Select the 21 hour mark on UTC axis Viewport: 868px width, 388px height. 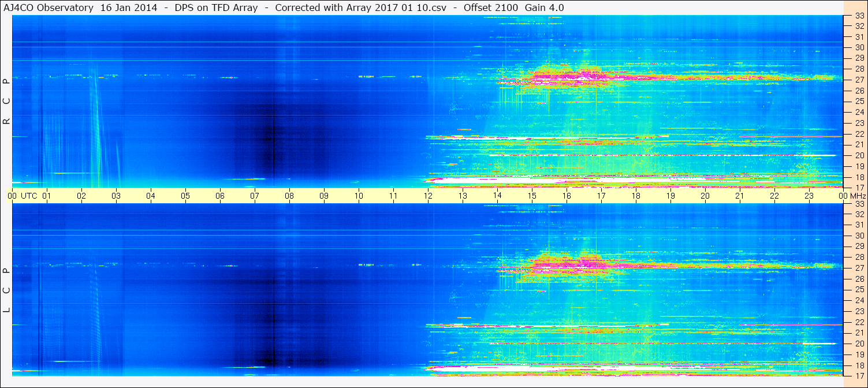coord(740,196)
